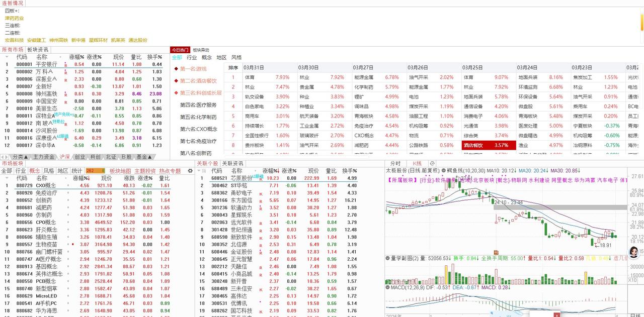
Task: Click the refresh clock icon beside the K线 tab
Action: [x=432, y=163]
